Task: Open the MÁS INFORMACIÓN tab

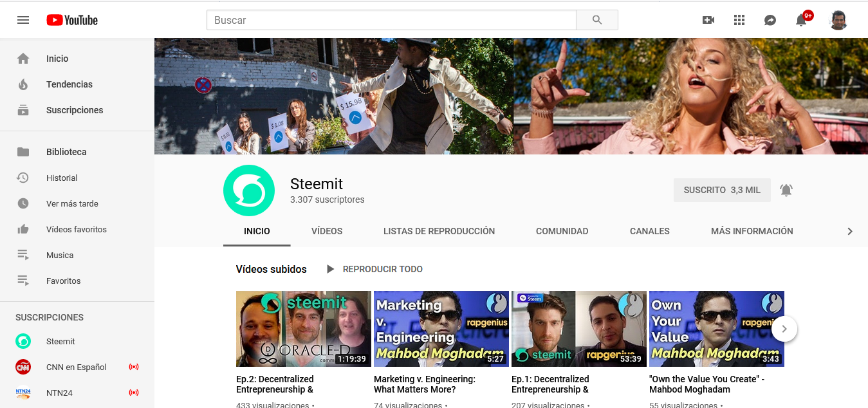Action: click(752, 231)
